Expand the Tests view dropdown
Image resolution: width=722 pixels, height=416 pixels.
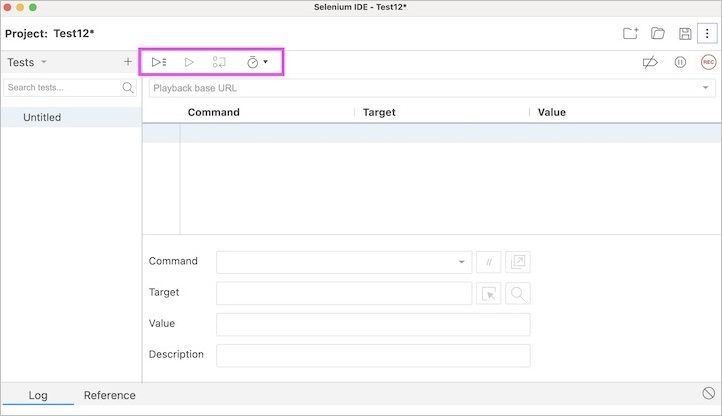click(x=43, y=62)
